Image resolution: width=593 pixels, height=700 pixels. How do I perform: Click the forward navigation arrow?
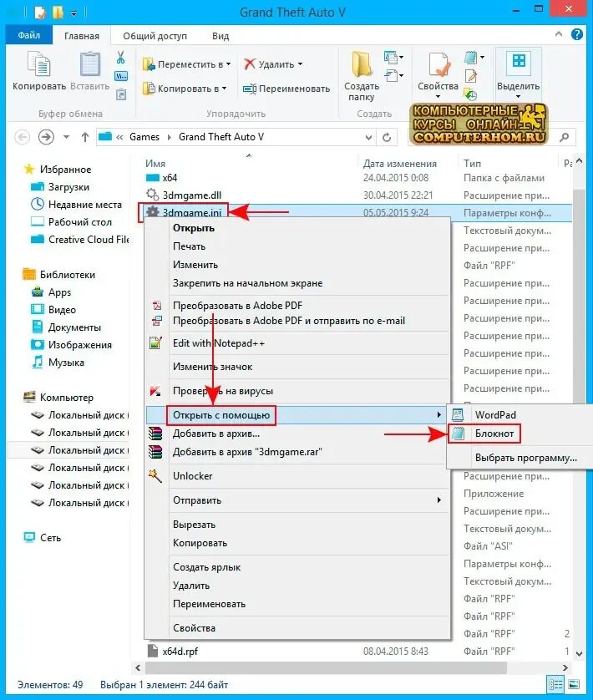(46, 137)
